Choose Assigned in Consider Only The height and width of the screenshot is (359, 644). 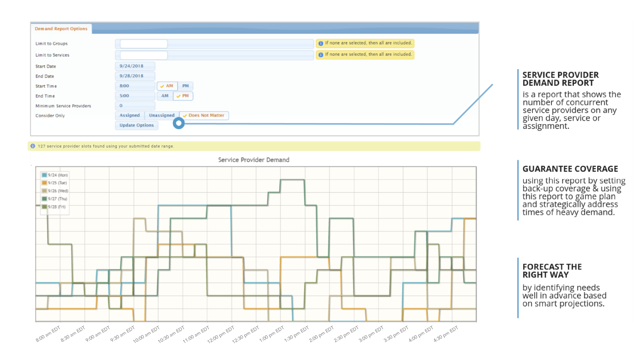pos(130,115)
